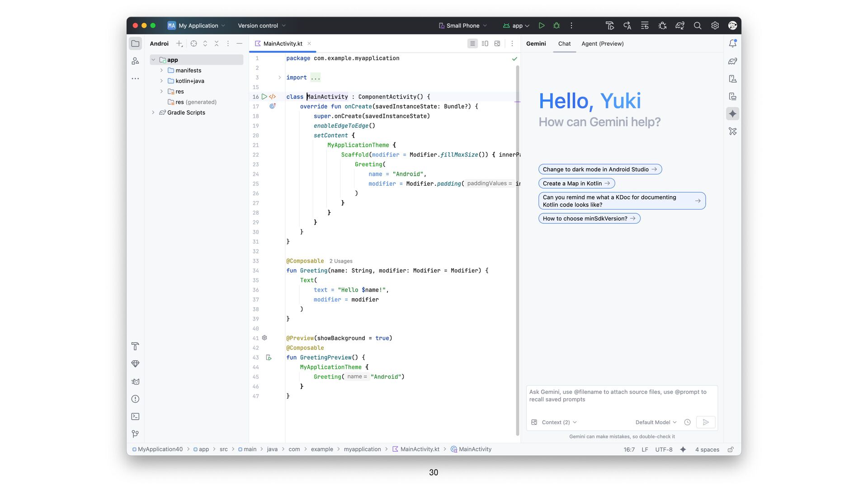The width and height of the screenshot is (868, 488).
Task: Send the Gemini prompt with the send arrow
Action: [x=706, y=422]
